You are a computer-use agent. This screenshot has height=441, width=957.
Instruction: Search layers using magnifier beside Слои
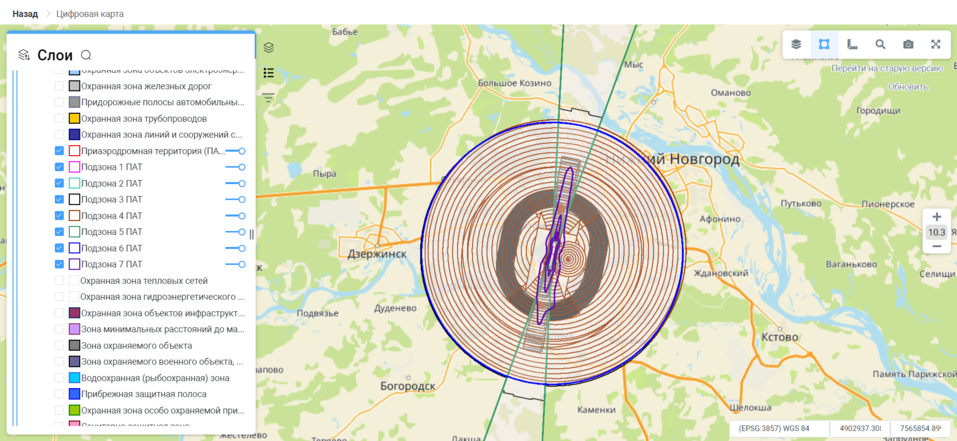click(86, 56)
